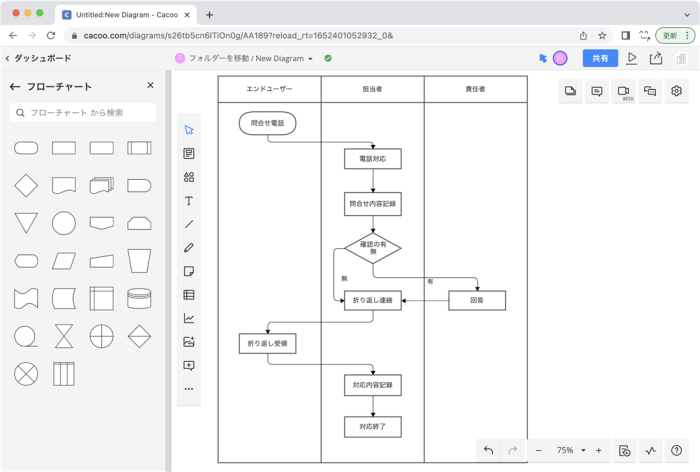Select the table tool

point(189,295)
